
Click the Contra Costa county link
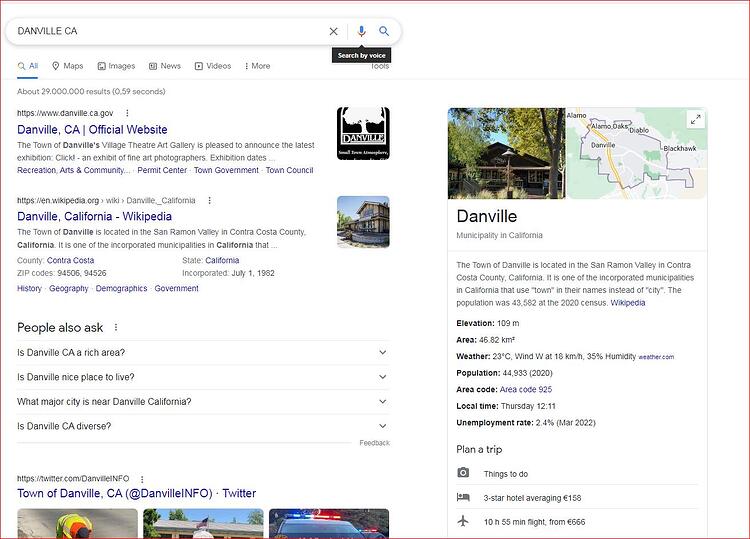(x=70, y=261)
